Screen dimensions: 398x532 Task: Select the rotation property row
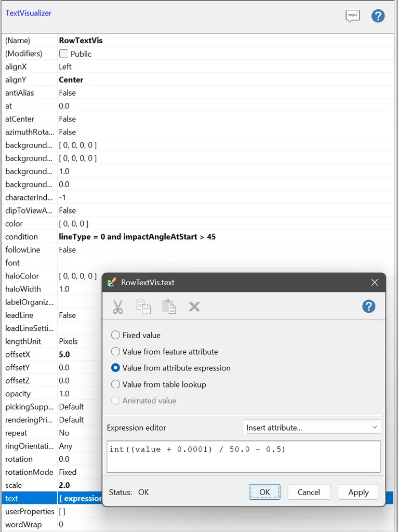[52, 459]
